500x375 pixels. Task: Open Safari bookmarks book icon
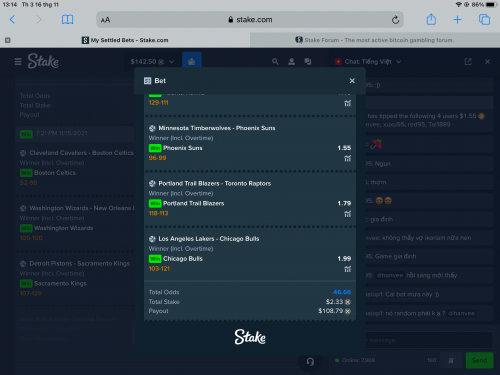(x=67, y=20)
